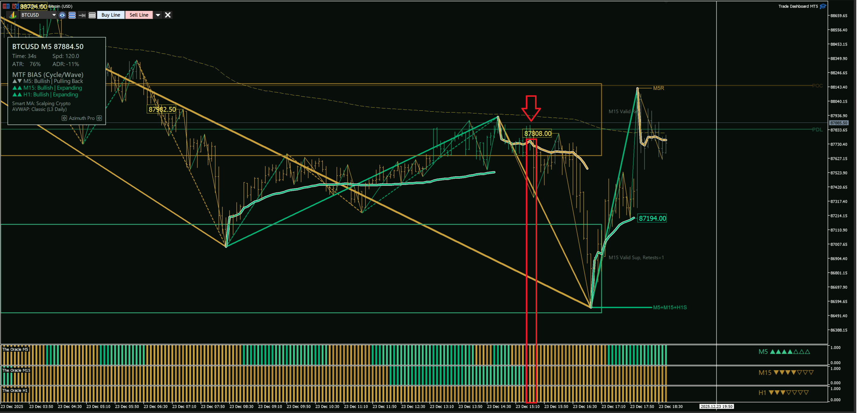Screen dimensions: 868x413
Task: Click the current price tag 87885.50
Action: pos(838,123)
